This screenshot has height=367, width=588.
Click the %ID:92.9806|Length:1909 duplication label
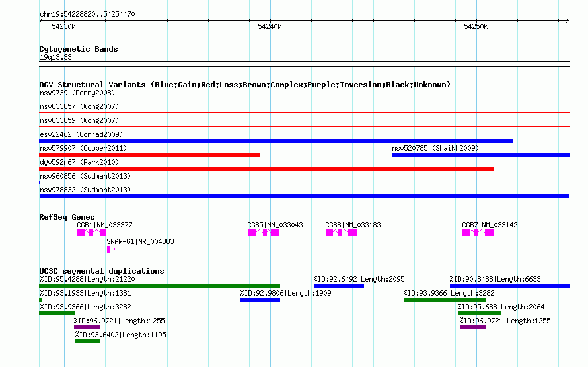pos(286,293)
